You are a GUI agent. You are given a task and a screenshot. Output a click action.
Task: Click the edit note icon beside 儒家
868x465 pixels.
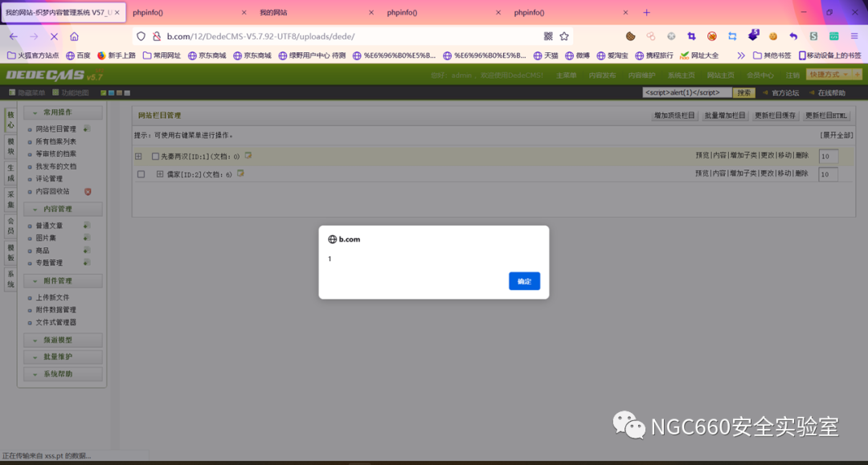[x=240, y=173]
